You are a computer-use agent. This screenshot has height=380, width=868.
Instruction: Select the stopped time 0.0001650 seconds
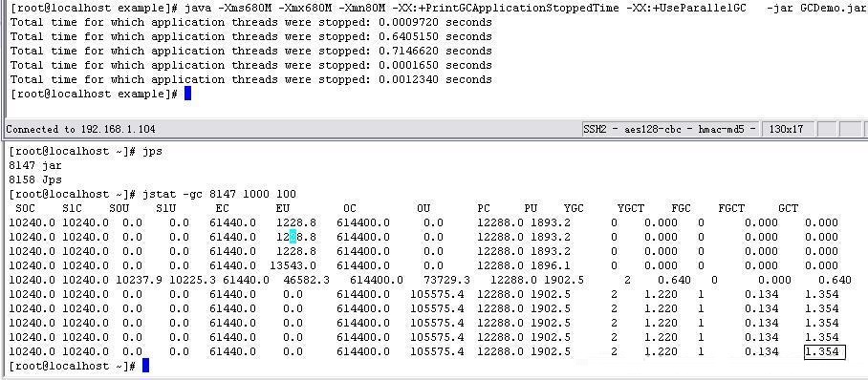435,65
